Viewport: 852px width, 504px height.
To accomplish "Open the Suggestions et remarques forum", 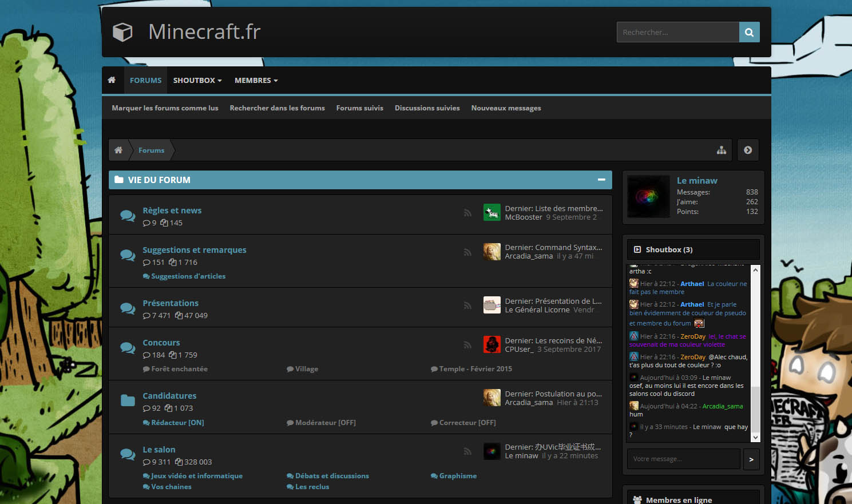I will (194, 250).
